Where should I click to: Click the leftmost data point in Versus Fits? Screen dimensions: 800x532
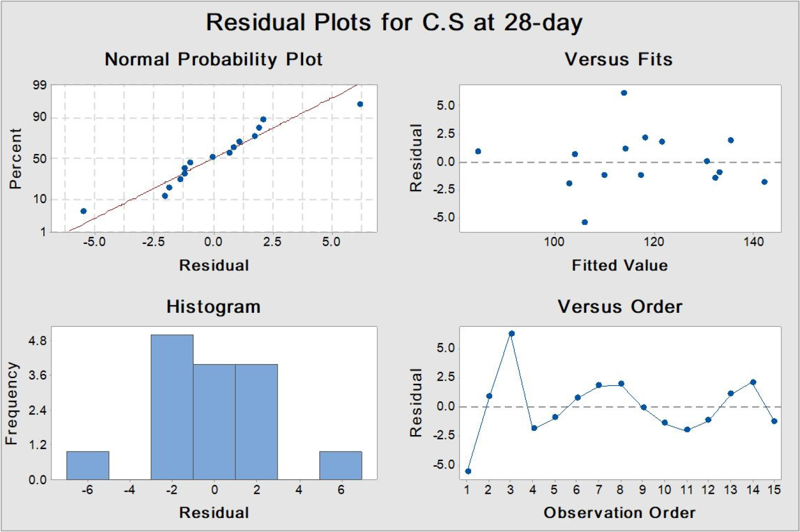[478, 151]
